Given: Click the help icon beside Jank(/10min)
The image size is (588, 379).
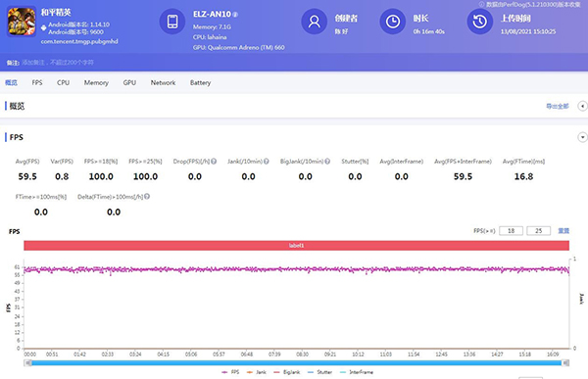Looking at the screenshot, I should [267, 162].
